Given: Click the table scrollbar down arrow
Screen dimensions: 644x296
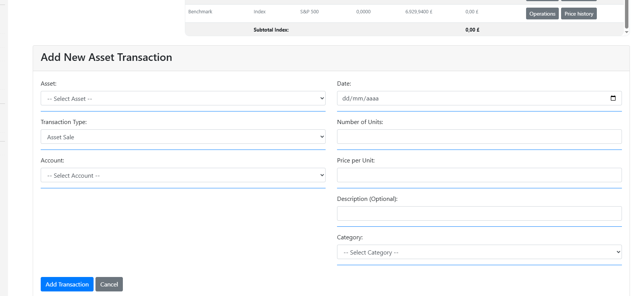Looking at the screenshot, I should 627,32.
